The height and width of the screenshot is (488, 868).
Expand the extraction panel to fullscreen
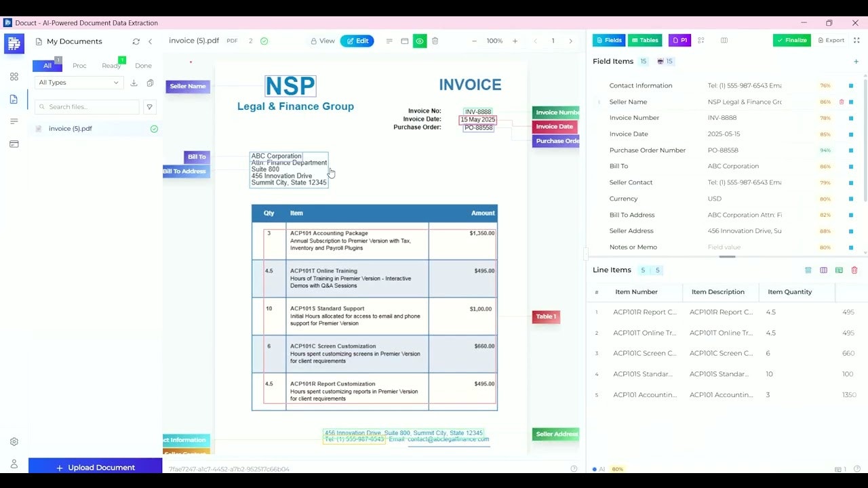click(856, 40)
